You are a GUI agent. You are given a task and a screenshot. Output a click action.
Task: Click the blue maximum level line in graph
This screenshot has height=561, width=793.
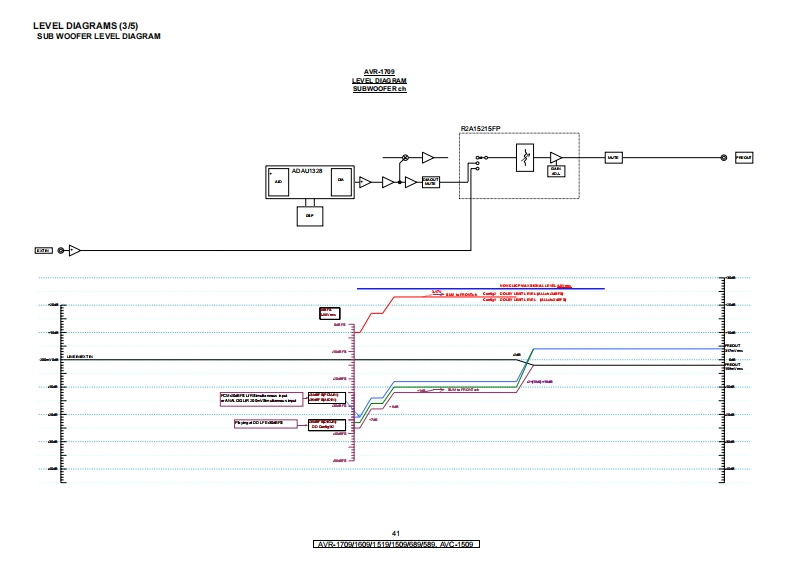click(x=480, y=288)
